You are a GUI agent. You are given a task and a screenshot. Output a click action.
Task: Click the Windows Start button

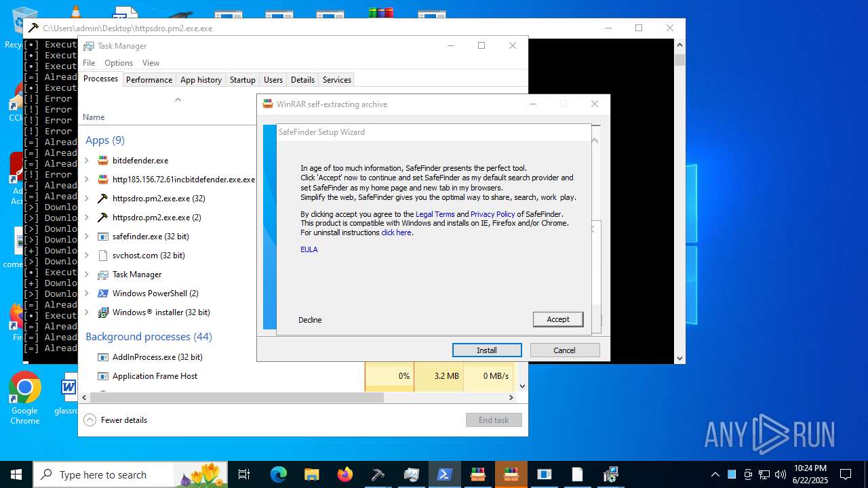pos(16,474)
